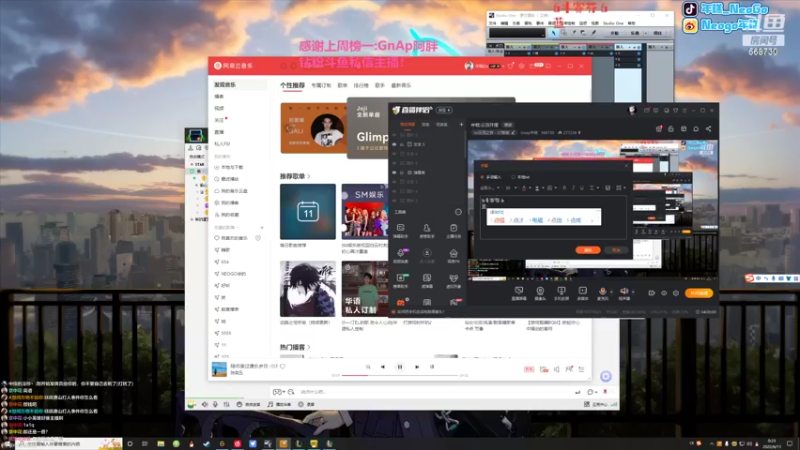This screenshot has height=450, width=800.
Task: Open text color dropdown arrow
Action: click(529, 188)
